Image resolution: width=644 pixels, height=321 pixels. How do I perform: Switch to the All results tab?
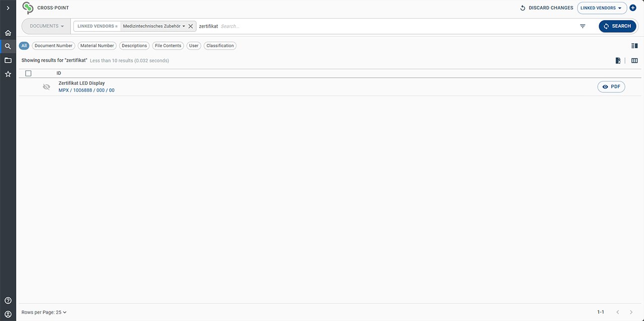(24, 45)
